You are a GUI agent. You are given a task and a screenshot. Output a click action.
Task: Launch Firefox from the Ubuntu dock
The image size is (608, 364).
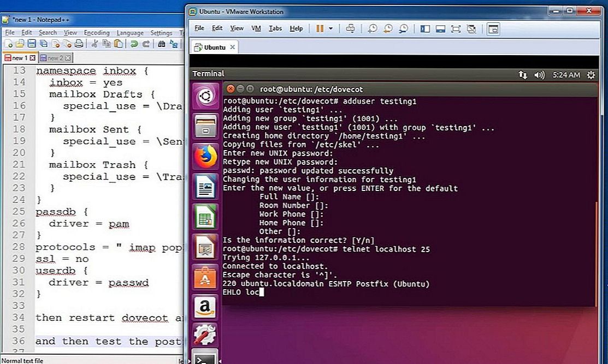205,157
